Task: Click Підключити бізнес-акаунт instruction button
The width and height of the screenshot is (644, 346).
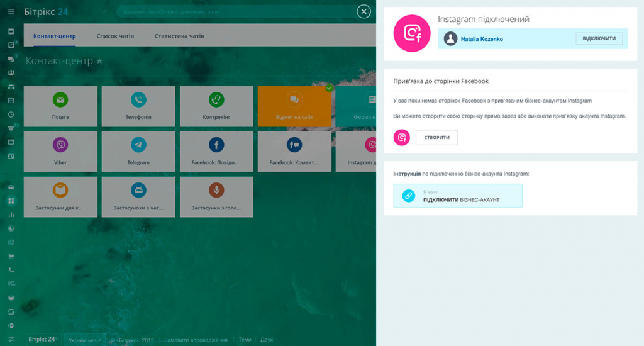Action: 458,196
